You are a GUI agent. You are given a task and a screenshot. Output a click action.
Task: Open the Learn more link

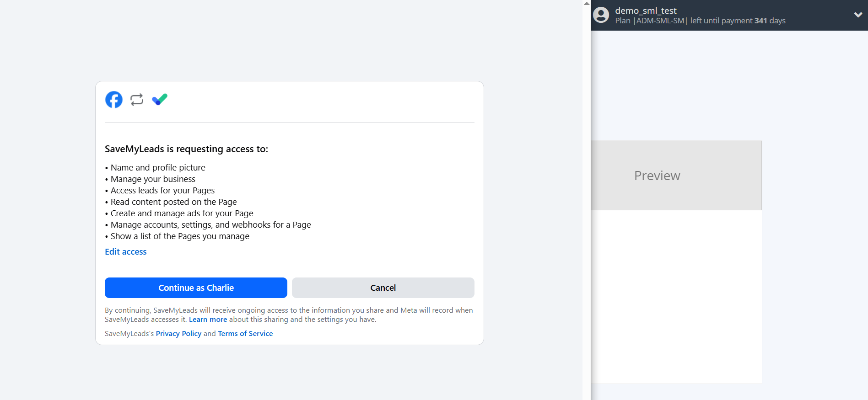click(208, 320)
